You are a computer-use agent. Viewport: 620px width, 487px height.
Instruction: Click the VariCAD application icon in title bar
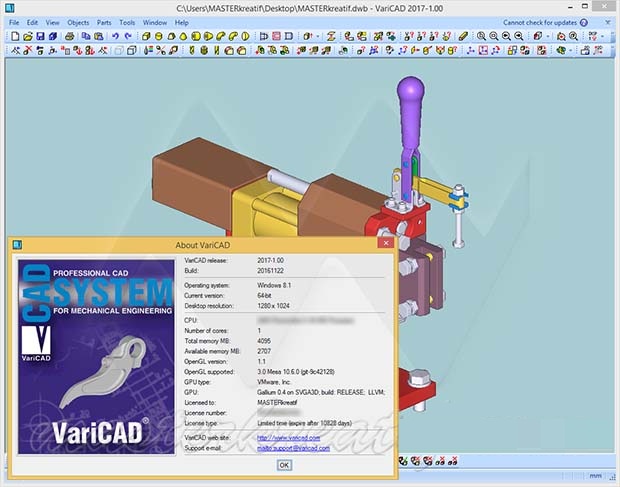click(9, 8)
